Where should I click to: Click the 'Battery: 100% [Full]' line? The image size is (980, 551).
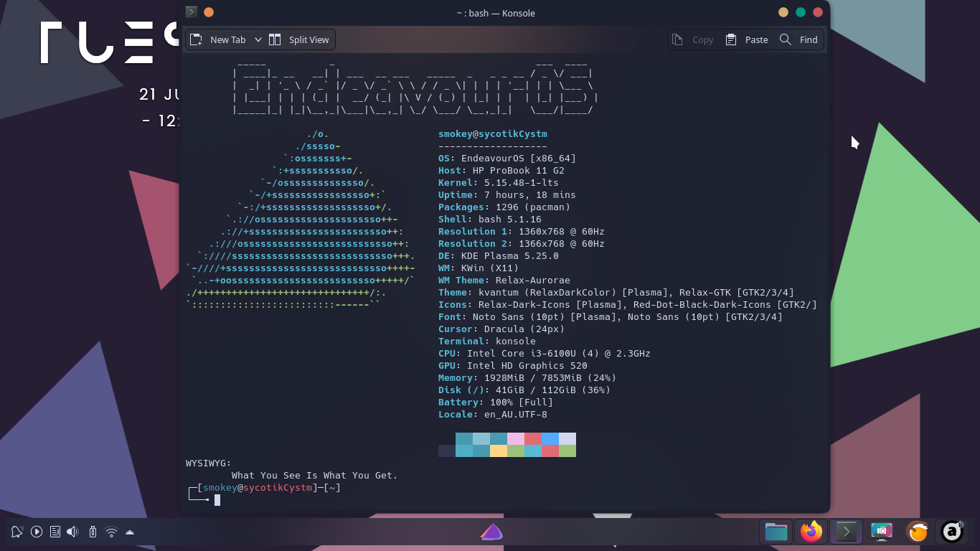[x=496, y=402]
